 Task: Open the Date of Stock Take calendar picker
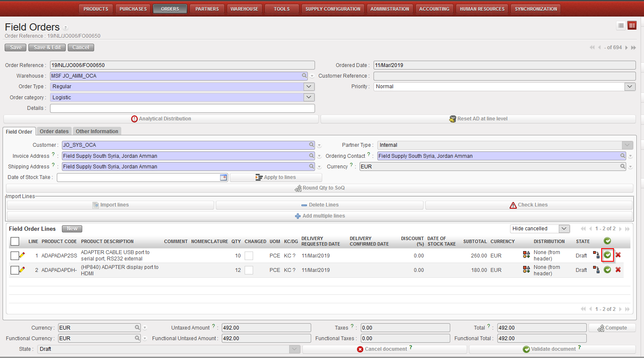223,177
